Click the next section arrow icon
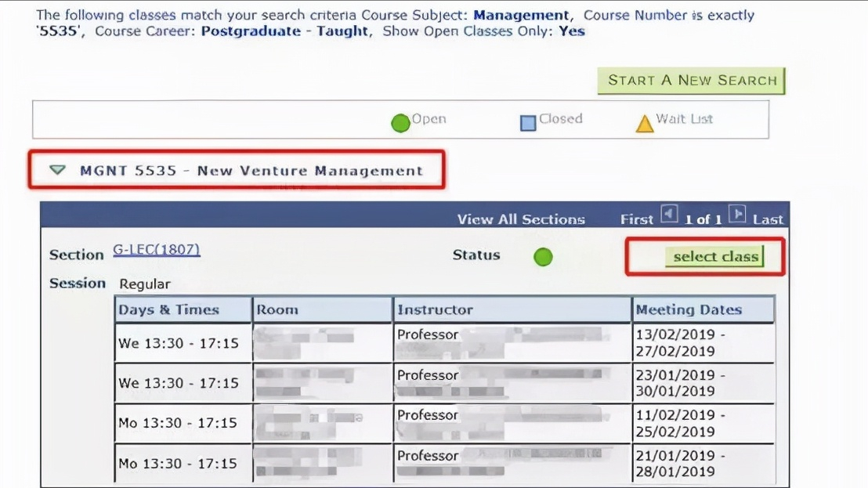868x488 pixels. pos(737,214)
